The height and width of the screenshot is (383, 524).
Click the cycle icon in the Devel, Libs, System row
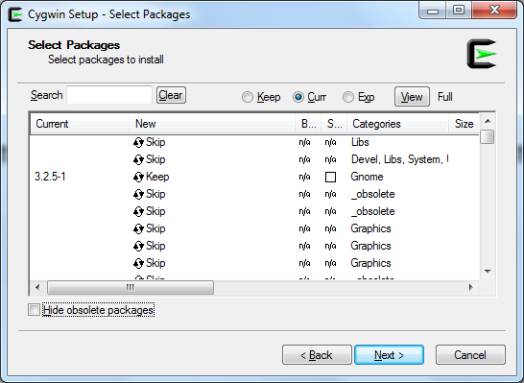pyautogui.click(x=138, y=160)
